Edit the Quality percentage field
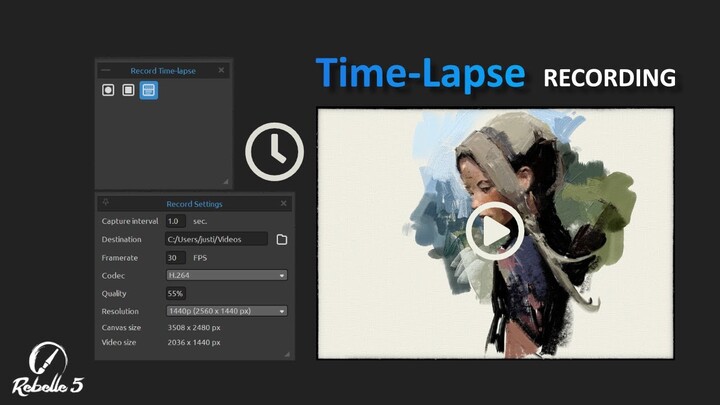Screen dimensions: 720x405 pyautogui.click(x=175, y=293)
